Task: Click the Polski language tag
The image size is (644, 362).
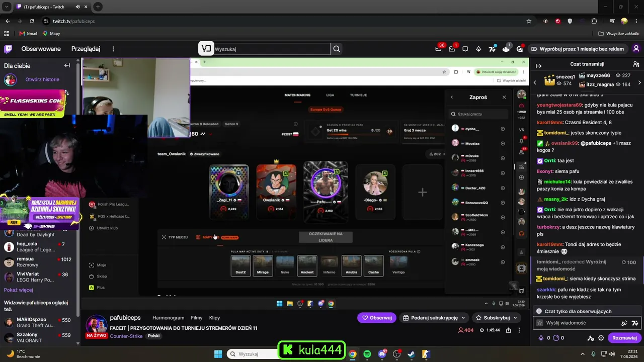Action: (x=153, y=336)
